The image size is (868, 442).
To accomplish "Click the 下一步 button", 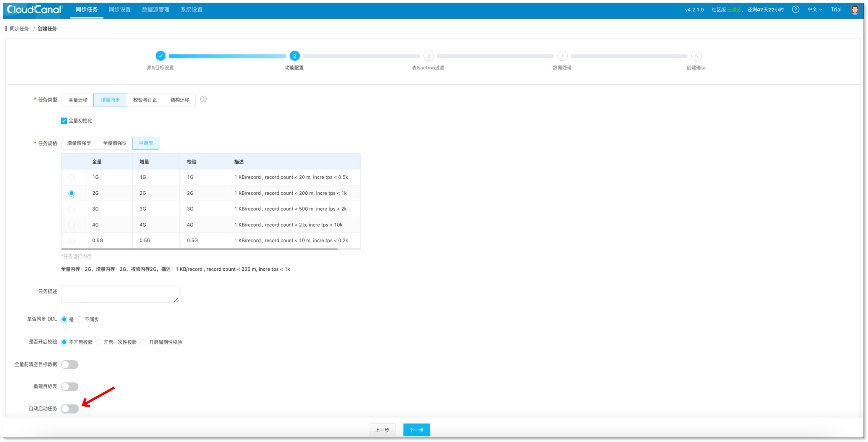I will [x=416, y=430].
